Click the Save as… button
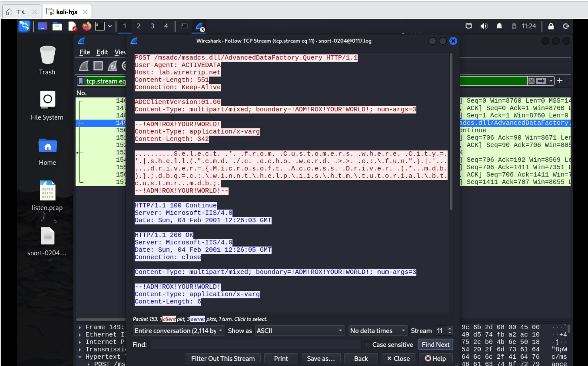Viewport: 588px width, 366px height. click(x=321, y=359)
